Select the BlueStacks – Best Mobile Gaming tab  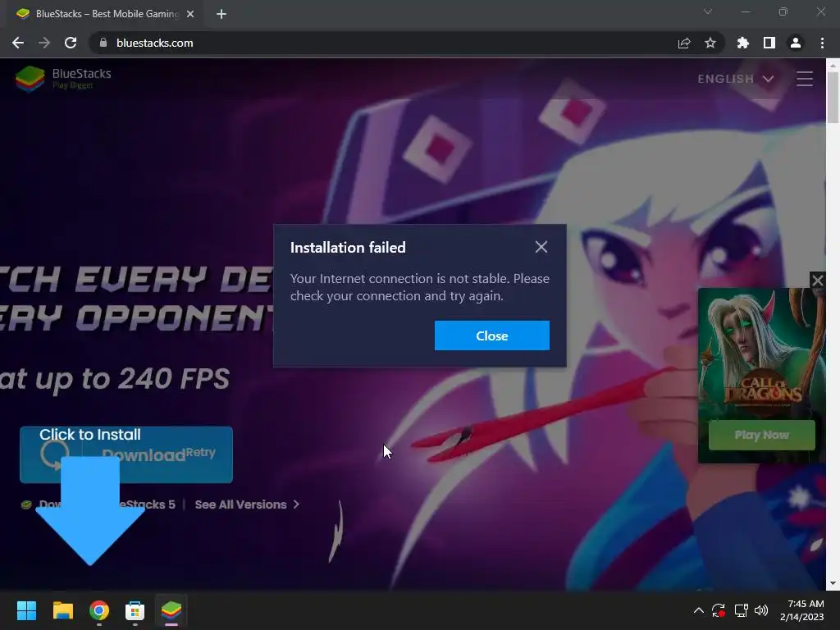click(104, 14)
